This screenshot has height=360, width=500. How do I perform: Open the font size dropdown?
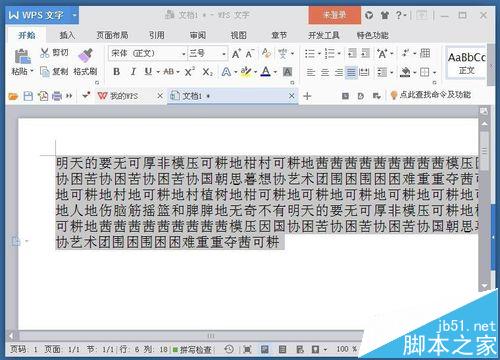click(224, 54)
